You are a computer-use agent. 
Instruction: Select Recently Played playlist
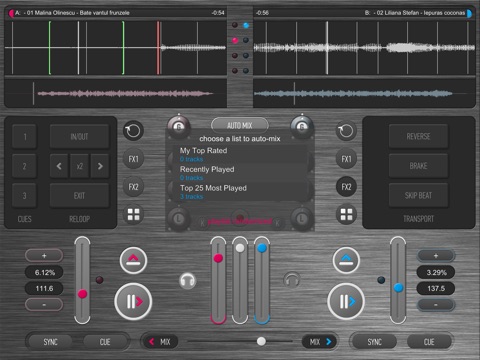(x=240, y=173)
